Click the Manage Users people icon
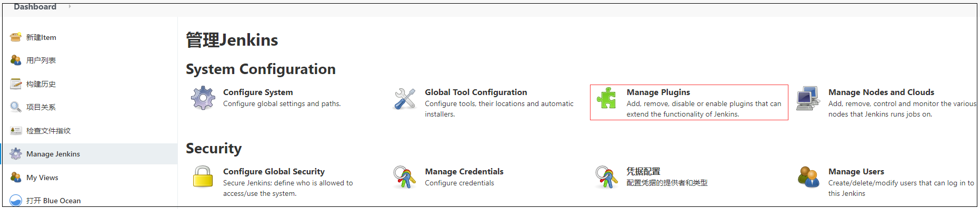Viewport: 980px width, 209px height. [808, 177]
